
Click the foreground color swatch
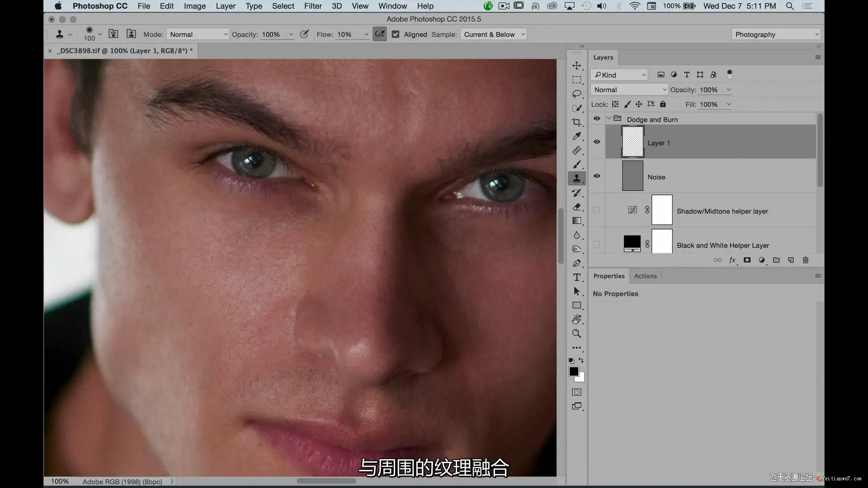coord(573,371)
